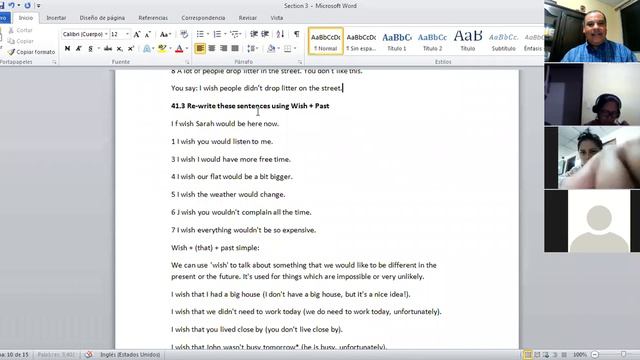
Task: Apply the Título 2 style
Action: tap(432, 41)
